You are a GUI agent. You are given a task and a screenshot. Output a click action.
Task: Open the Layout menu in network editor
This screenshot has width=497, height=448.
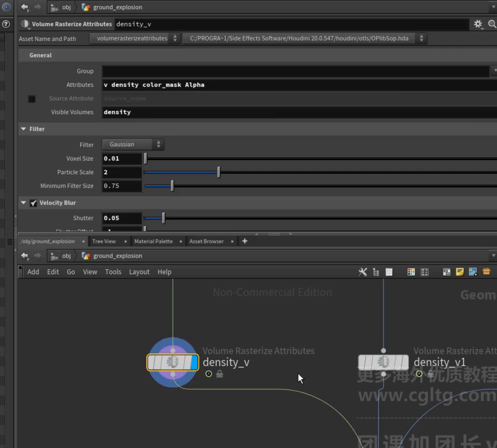click(x=139, y=272)
